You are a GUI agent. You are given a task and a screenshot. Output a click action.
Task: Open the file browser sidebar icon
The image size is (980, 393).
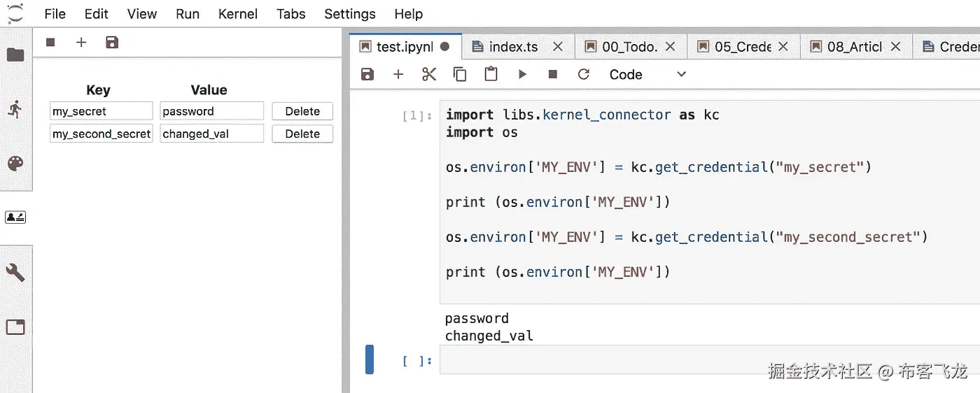coord(15,55)
